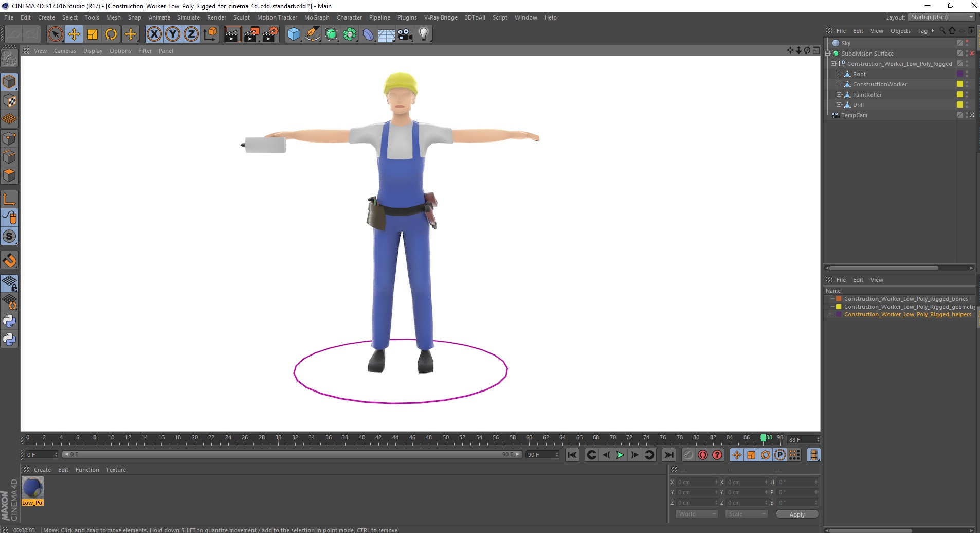
Task: Click the Undo arrow icon
Action: click(14, 34)
